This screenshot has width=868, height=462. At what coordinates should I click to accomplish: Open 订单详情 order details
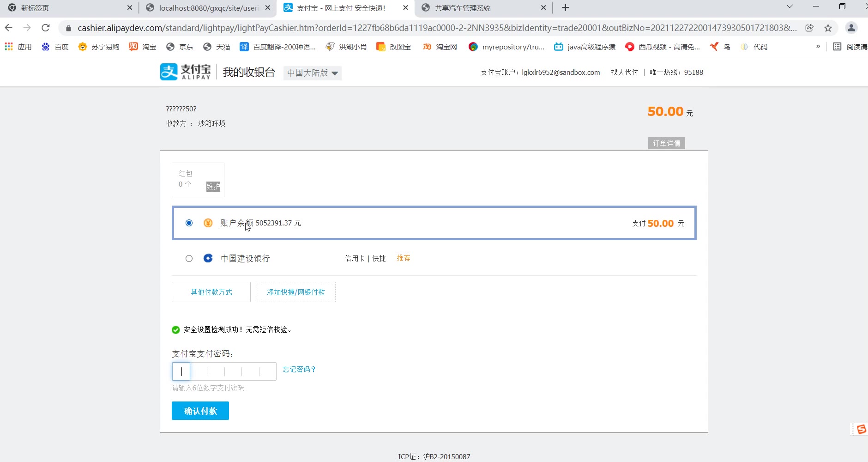[666, 143]
